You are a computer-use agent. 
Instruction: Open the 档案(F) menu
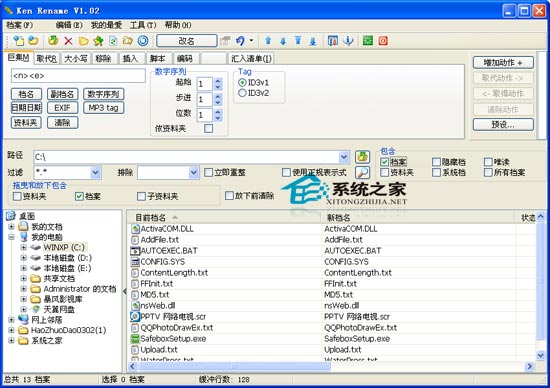20,25
